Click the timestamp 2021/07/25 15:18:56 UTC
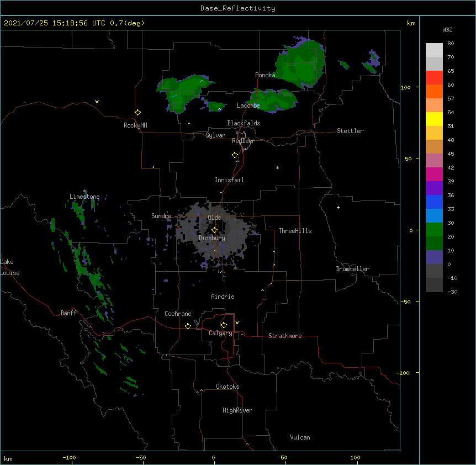The height and width of the screenshot is (465, 476). (x=54, y=23)
